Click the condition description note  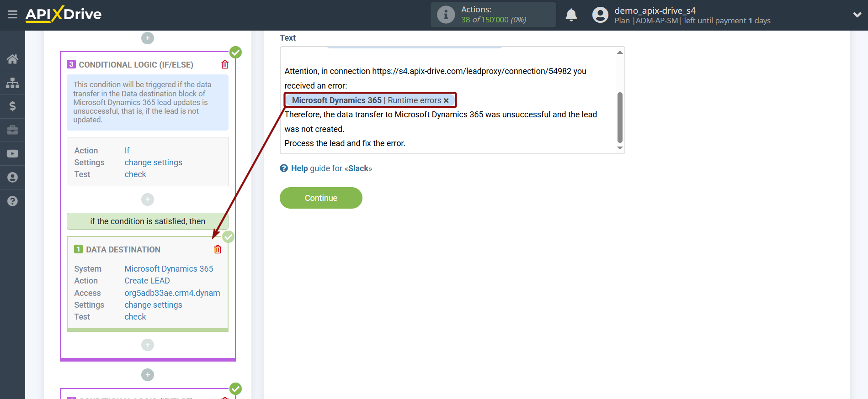(x=148, y=102)
